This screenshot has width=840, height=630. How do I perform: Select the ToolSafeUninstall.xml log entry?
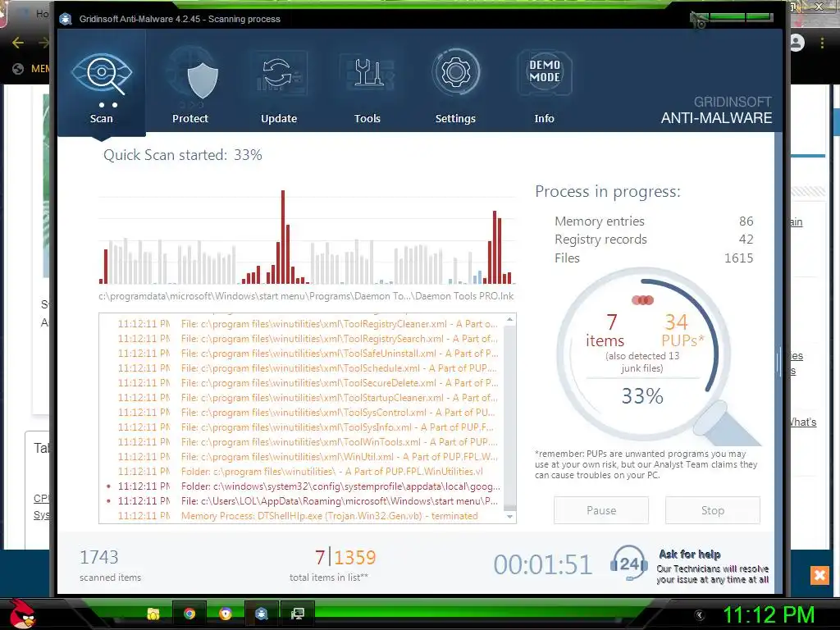pos(308,354)
